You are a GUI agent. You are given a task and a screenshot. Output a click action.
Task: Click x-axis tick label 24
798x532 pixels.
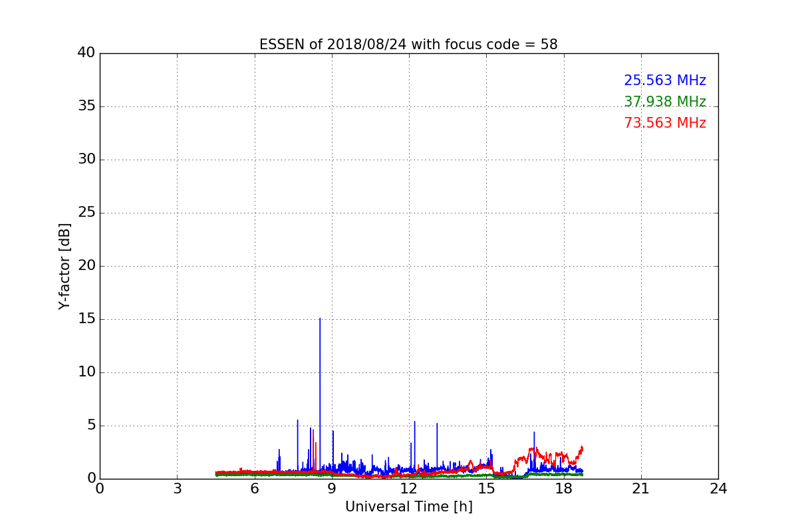pyautogui.click(x=718, y=489)
